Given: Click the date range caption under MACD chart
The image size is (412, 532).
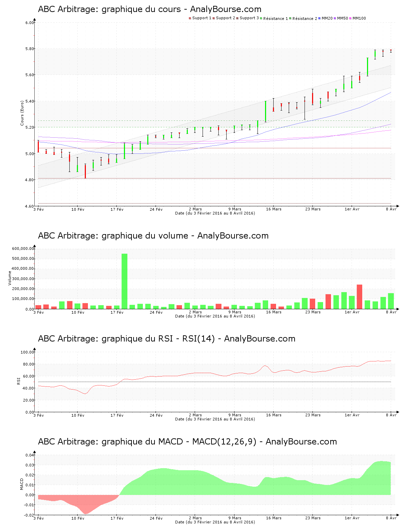Looking at the screenshot, I should 215,522.
